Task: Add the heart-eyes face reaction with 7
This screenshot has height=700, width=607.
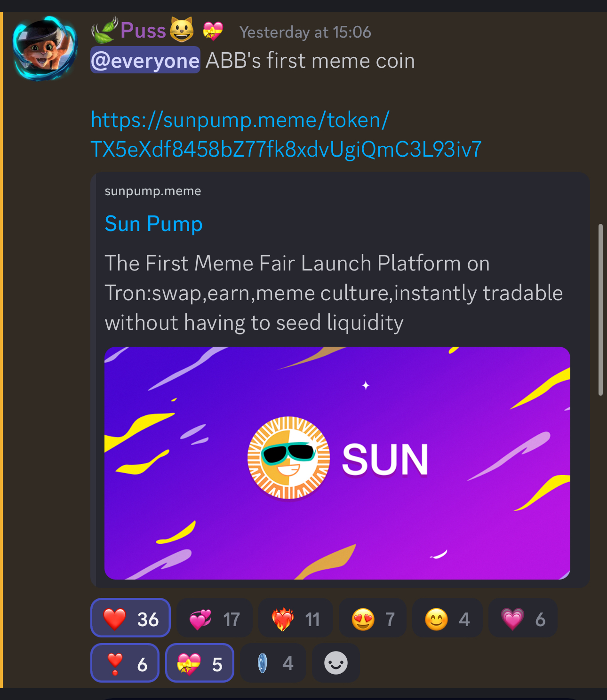Action: 372,618
